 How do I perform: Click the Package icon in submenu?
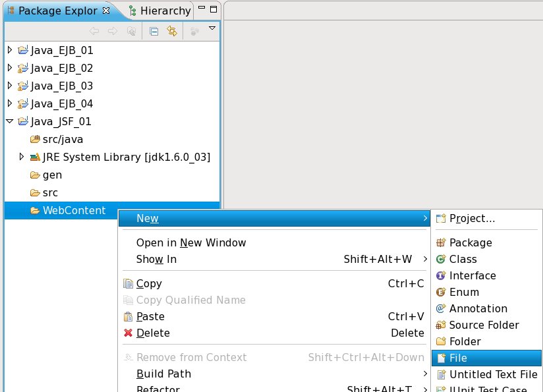tap(441, 243)
